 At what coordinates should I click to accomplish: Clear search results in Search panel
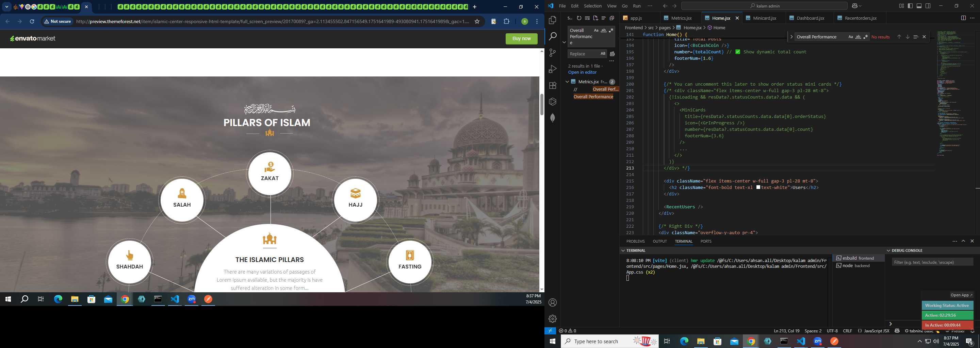point(587,18)
